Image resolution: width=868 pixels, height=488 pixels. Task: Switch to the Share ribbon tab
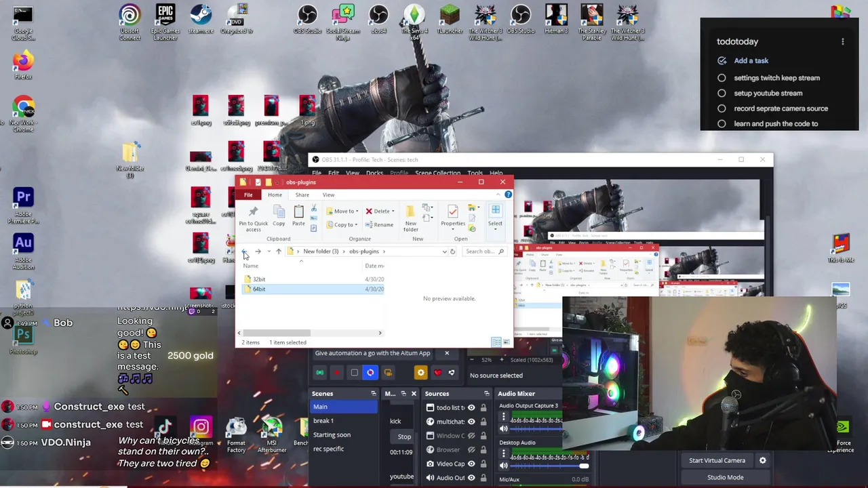pyautogui.click(x=302, y=195)
